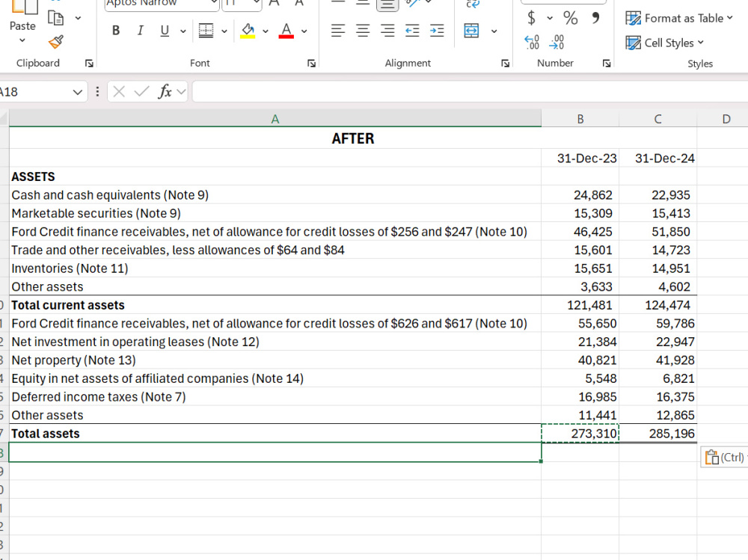This screenshot has height=560, width=748.
Task: Open the Number format dialog launcher
Action: click(x=607, y=64)
